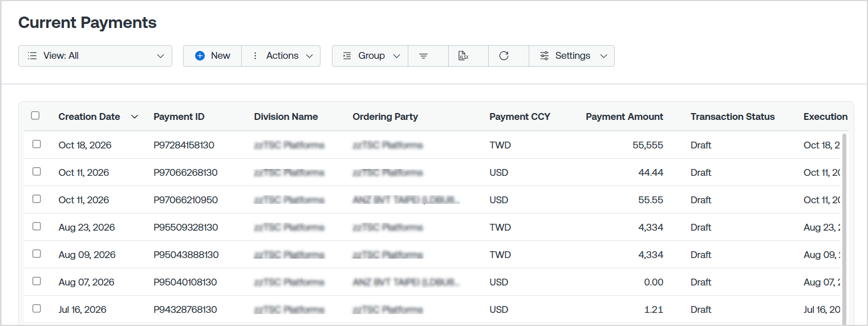Toggle the select-all header checkbox
Screen dimensions: 868x326
coord(35,115)
